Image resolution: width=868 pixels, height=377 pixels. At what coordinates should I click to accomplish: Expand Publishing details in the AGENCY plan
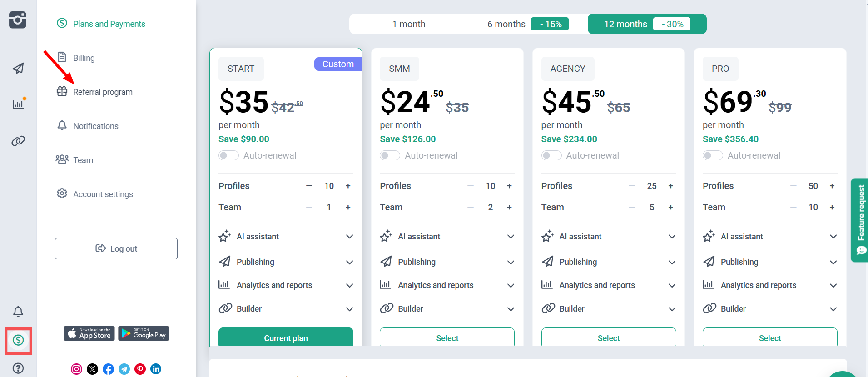click(x=672, y=262)
